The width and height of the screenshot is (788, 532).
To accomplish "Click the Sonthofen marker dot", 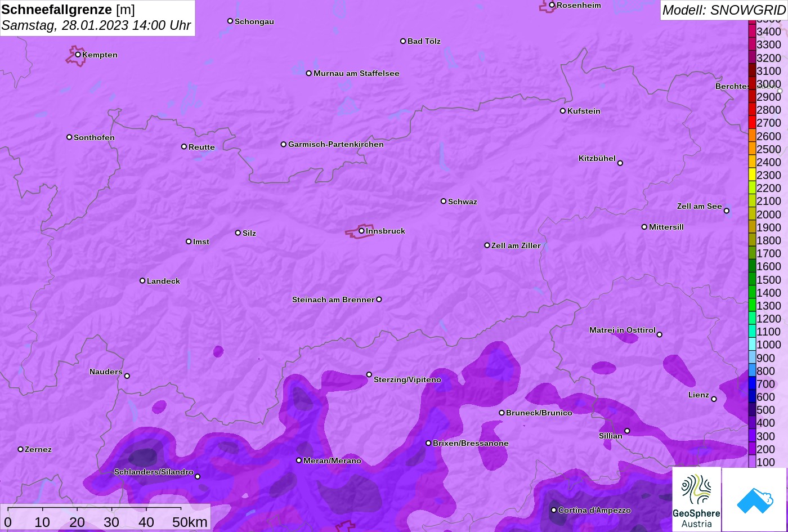I will click(x=69, y=137).
